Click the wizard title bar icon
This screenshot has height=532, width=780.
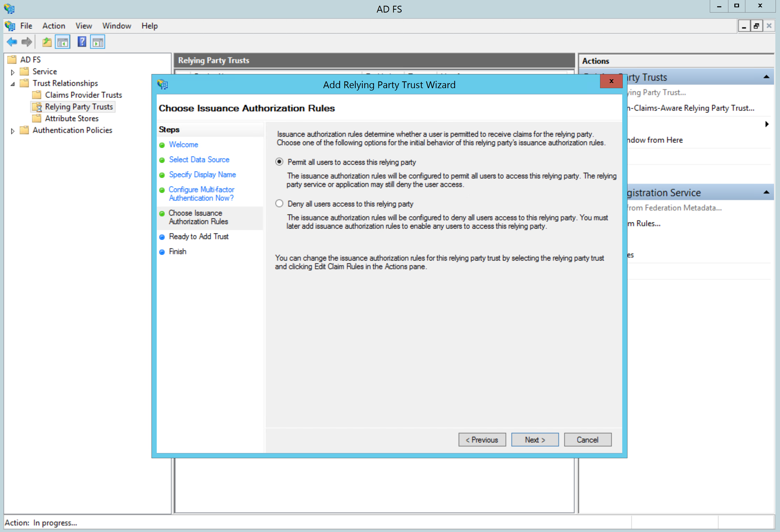tap(163, 84)
